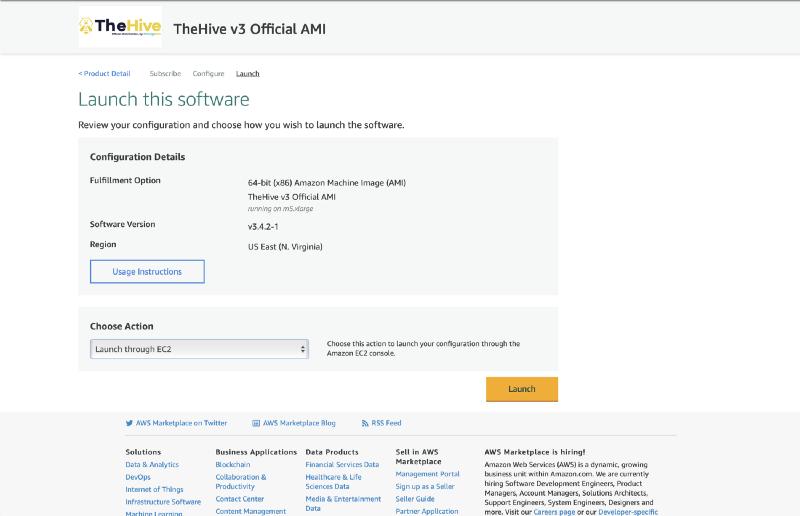Visit the Internet of Things link
The image size is (800, 516).
tap(155, 489)
